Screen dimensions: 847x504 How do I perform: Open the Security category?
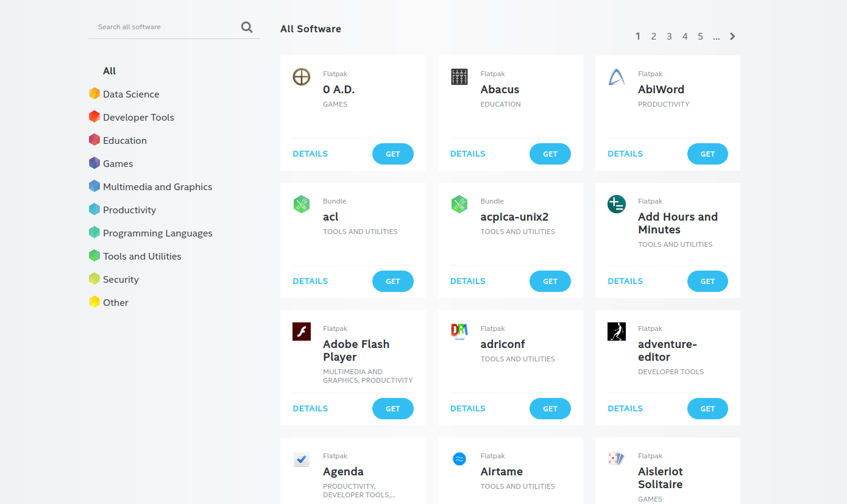tap(121, 280)
